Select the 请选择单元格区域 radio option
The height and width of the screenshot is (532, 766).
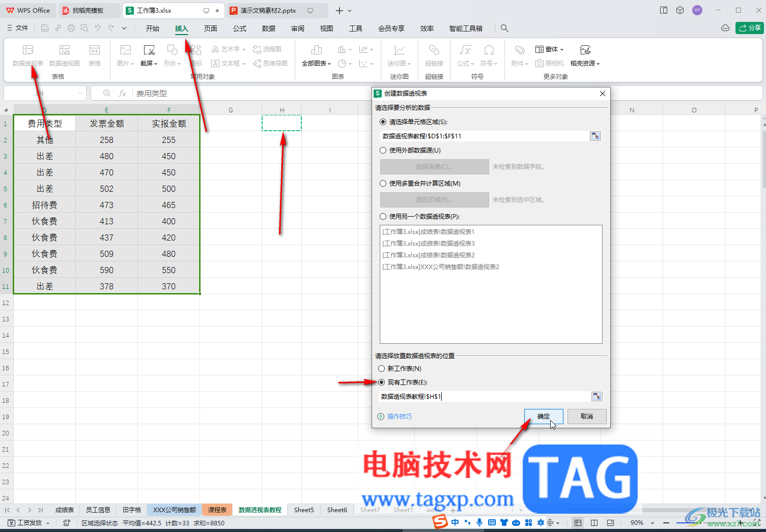tap(383, 122)
